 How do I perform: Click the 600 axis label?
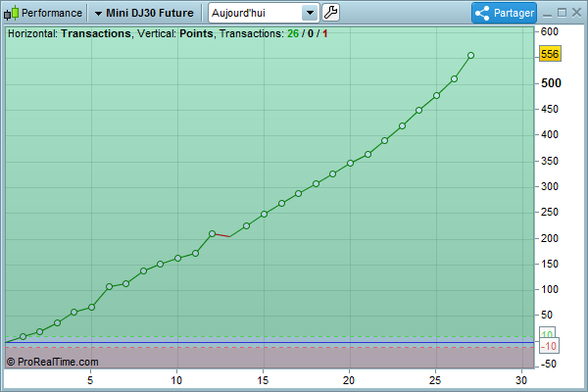pos(550,32)
